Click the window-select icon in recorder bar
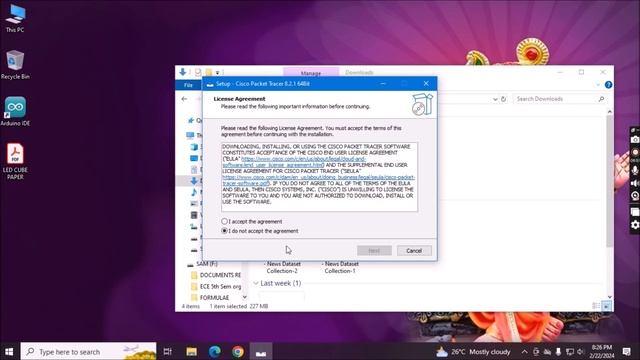 pos(635,212)
